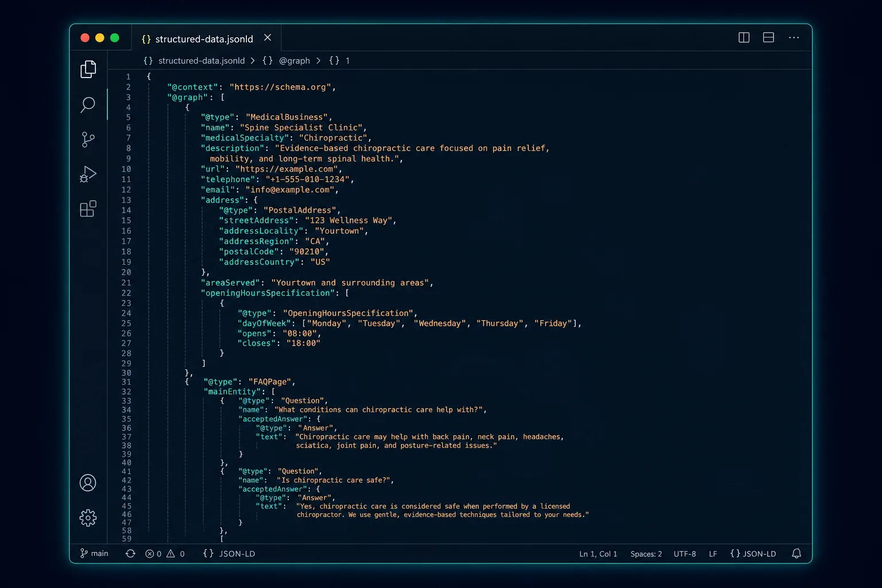Toggle the editor layout panel icon
The image size is (882, 588).
768,38
